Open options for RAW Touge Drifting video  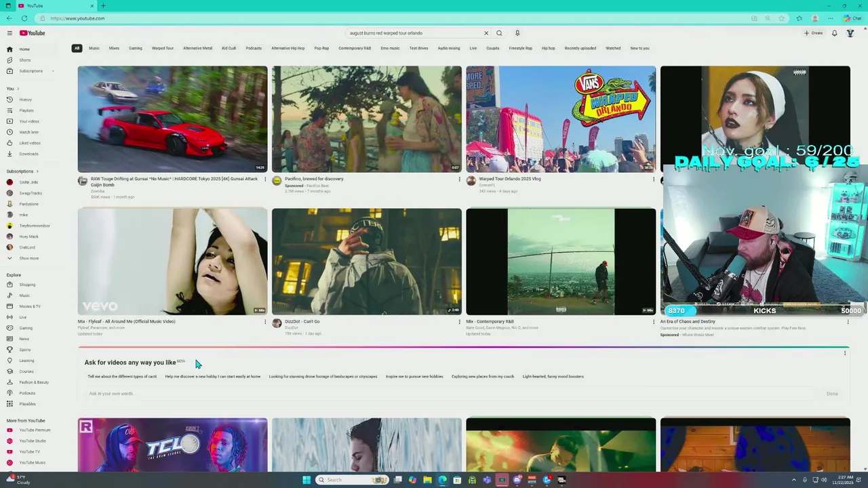265,180
